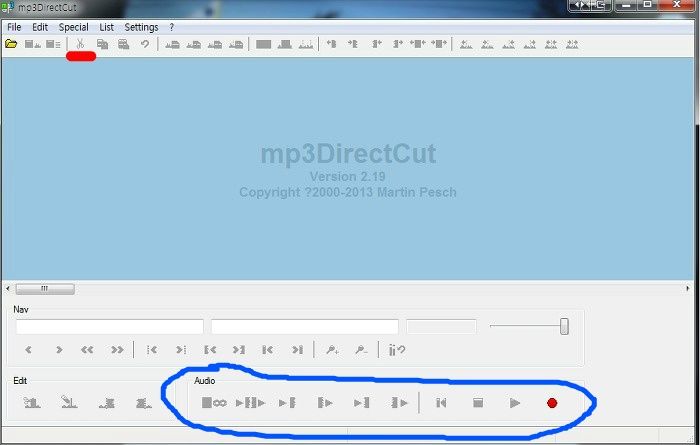
Task: Jump back with the double left chevron
Action: point(87,350)
